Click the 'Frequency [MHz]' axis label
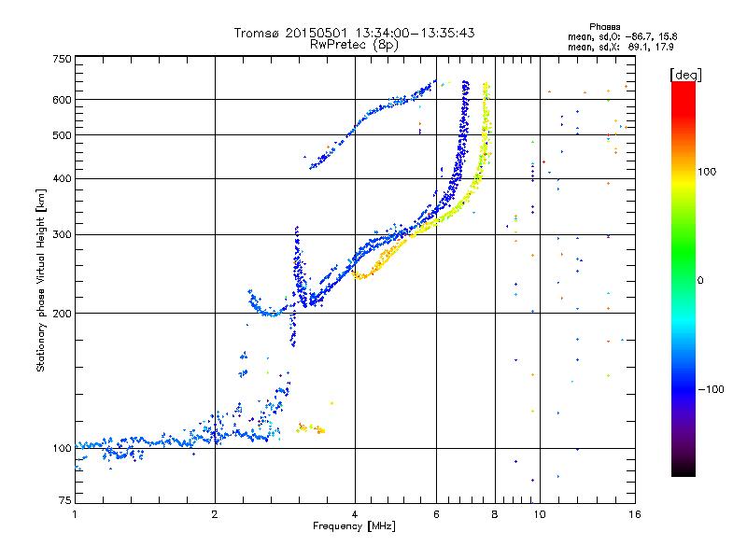The image size is (747, 560). click(x=354, y=526)
